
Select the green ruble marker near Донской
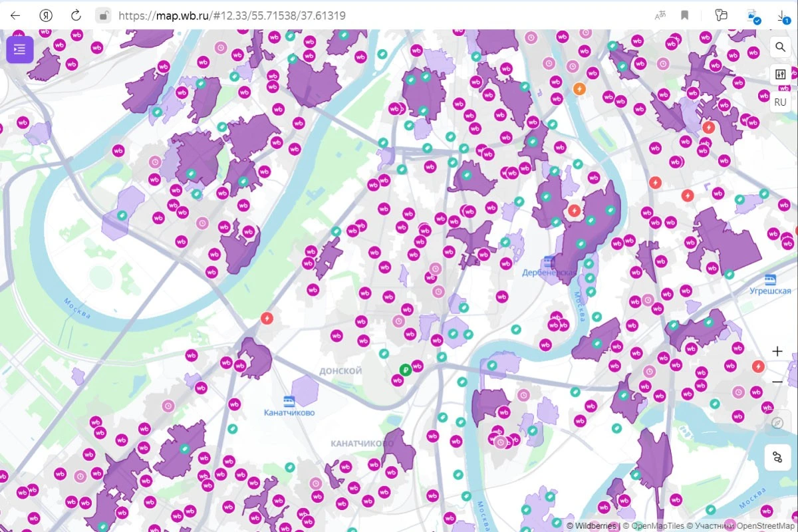[x=404, y=370]
